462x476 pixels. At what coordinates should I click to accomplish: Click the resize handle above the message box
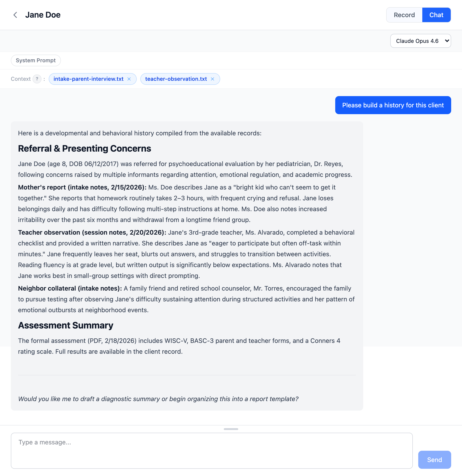pyautogui.click(x=231, y=429)
